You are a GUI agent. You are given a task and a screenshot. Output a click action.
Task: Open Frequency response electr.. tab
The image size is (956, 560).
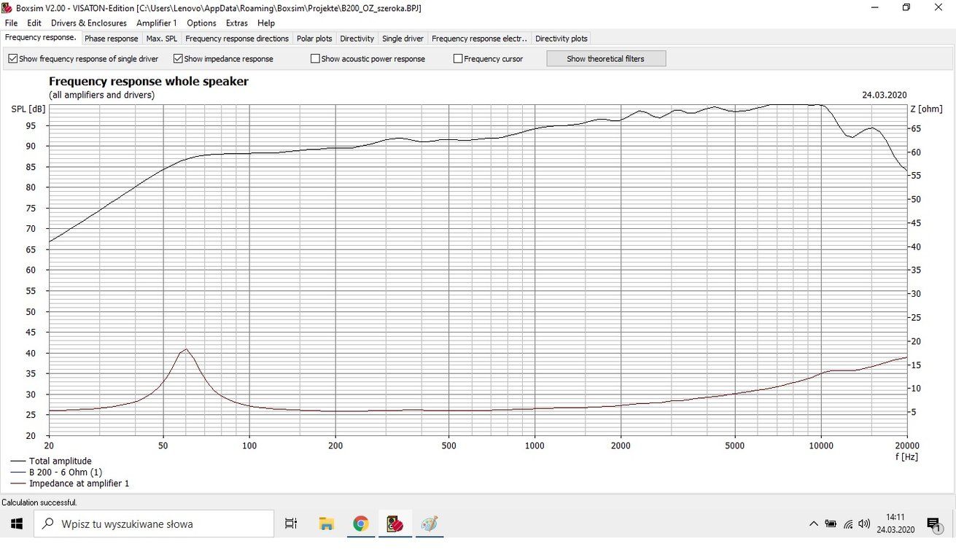click(x=480, y=39)
